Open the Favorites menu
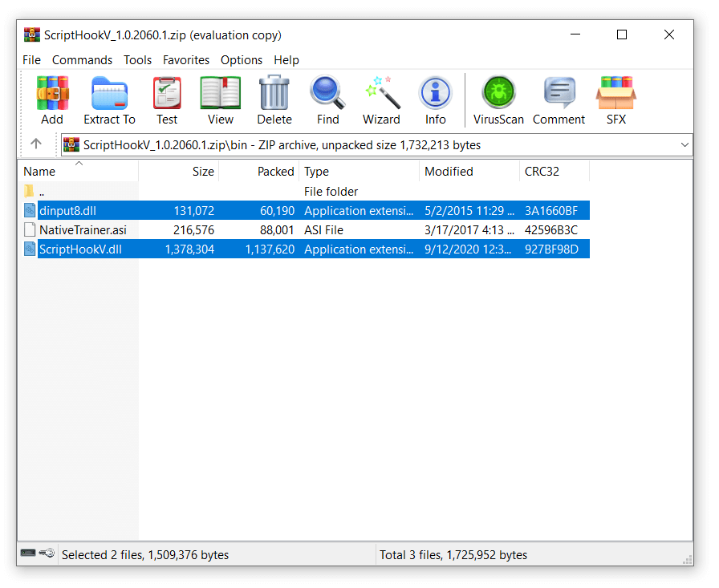The height and width of the screenshot is (588, 719). (185, 60)
